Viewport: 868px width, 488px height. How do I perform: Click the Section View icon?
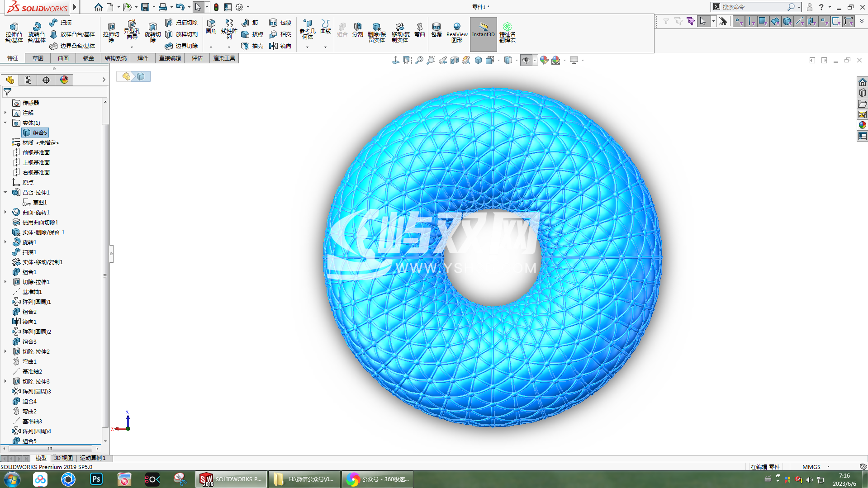(455, 60)
